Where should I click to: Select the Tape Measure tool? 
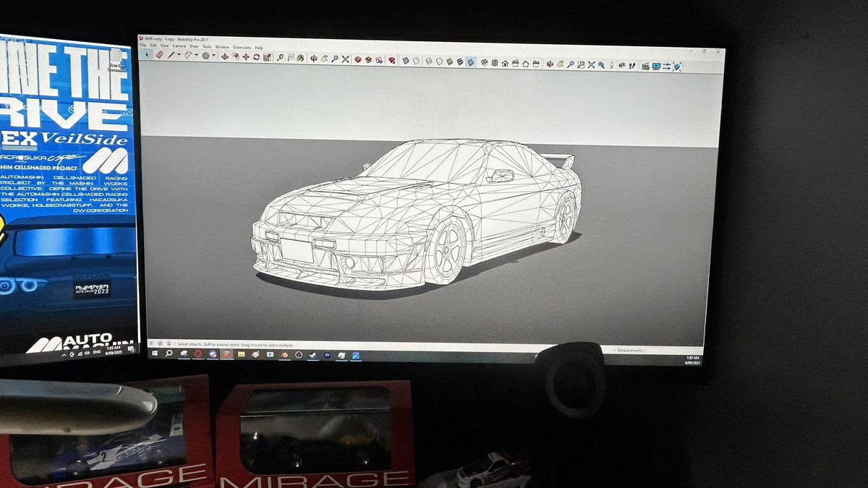click(x=281, y=56)
